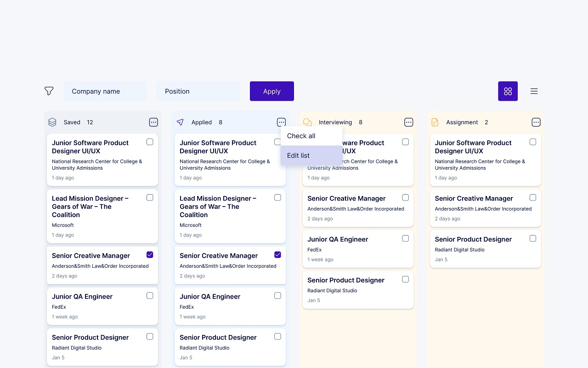Open the ellipsis menu on the Interviewing column
Image resolution: width=588 pixels, height=368 pixels.
pyautogui.click(x=408, y=122)
